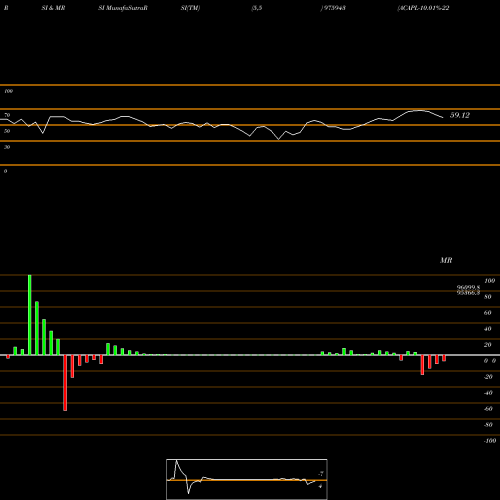The height and width of the screenshot is (500, 500).
Task: Click the "(5,5" parameter text
Action: 257,8
